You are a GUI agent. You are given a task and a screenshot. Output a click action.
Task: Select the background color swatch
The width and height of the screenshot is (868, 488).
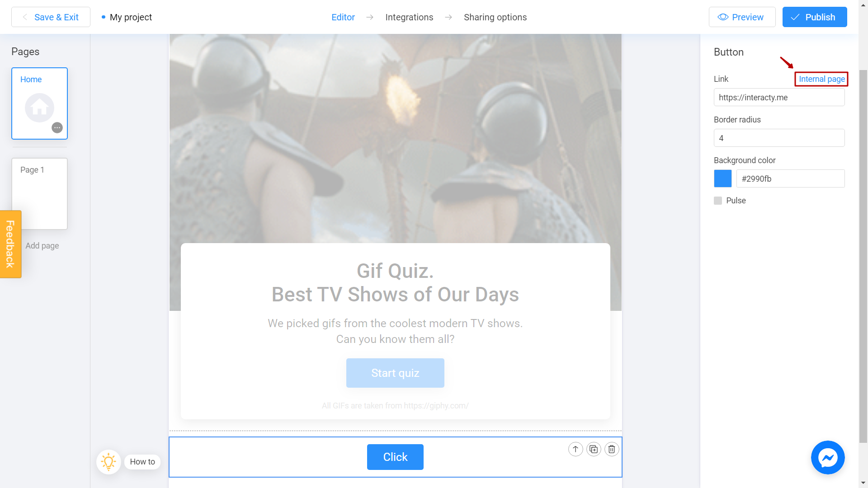pyautogui.click(x=722, y=179)
